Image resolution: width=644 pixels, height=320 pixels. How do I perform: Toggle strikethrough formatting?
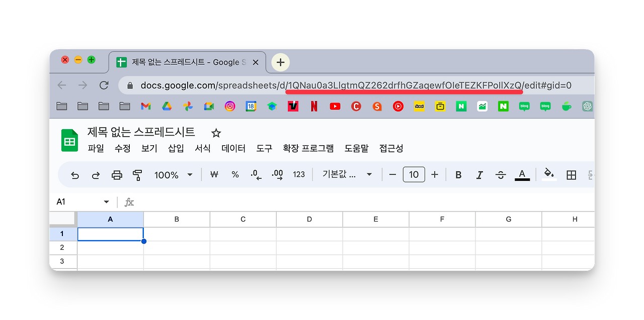[501, 175]
